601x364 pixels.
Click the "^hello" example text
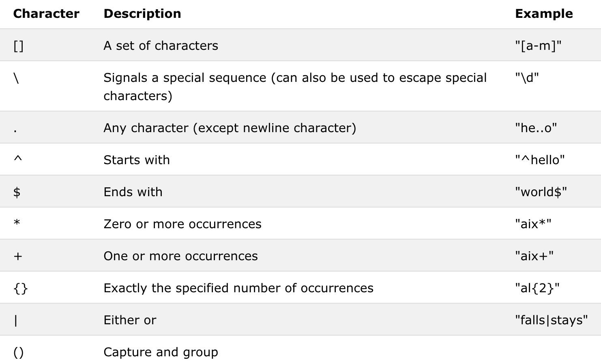(x=539, y=160)
